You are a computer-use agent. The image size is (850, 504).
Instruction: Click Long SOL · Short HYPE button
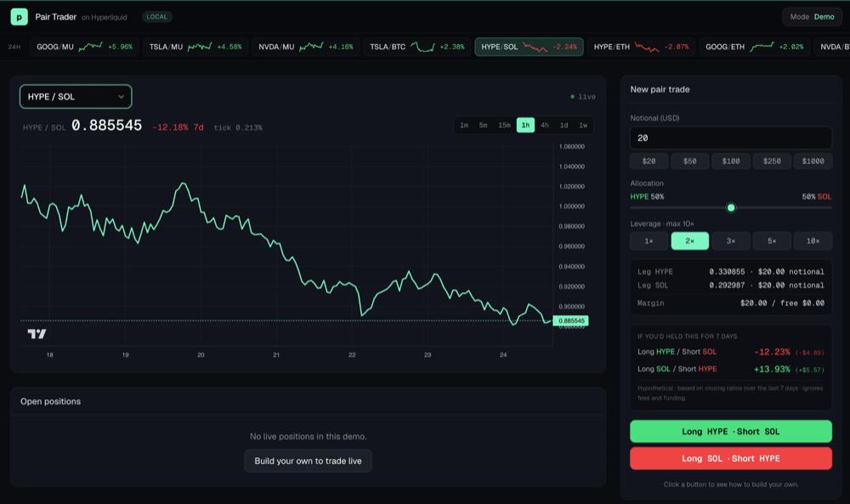pos(731,458)
